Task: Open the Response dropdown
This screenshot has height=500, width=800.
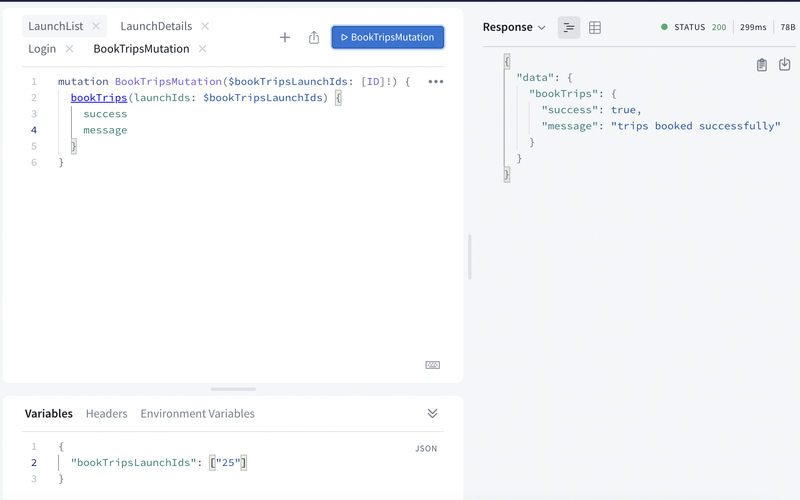Action: pos(514,27)
